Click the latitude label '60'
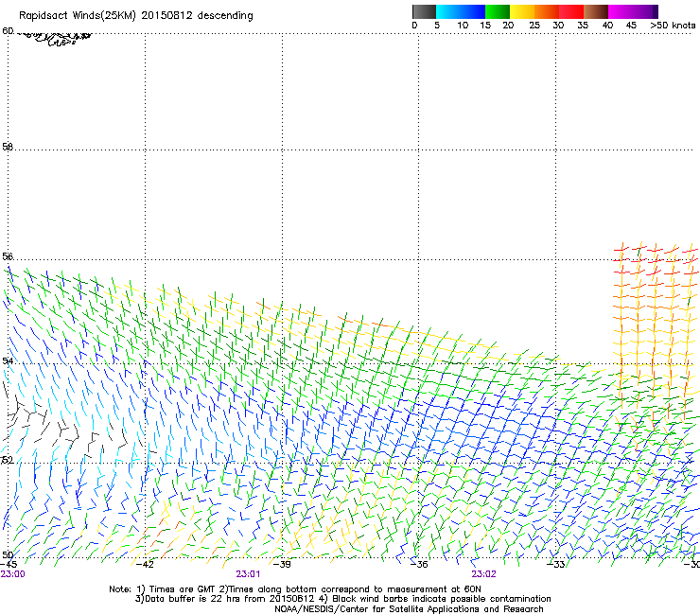700x615 pixels. 8,31
